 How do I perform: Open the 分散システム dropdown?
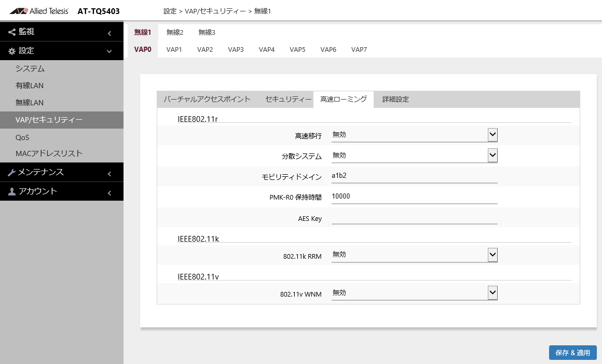click(x=414, y=156)
